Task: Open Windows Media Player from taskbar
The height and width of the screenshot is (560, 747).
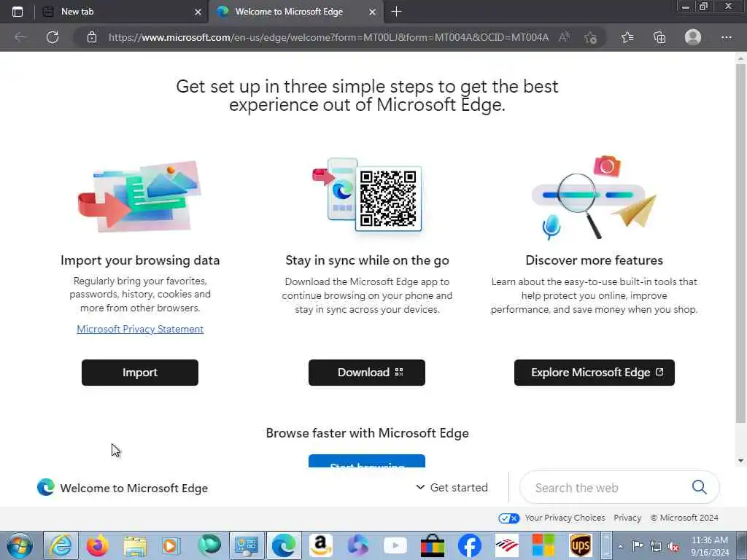Action: click(171, 545)
